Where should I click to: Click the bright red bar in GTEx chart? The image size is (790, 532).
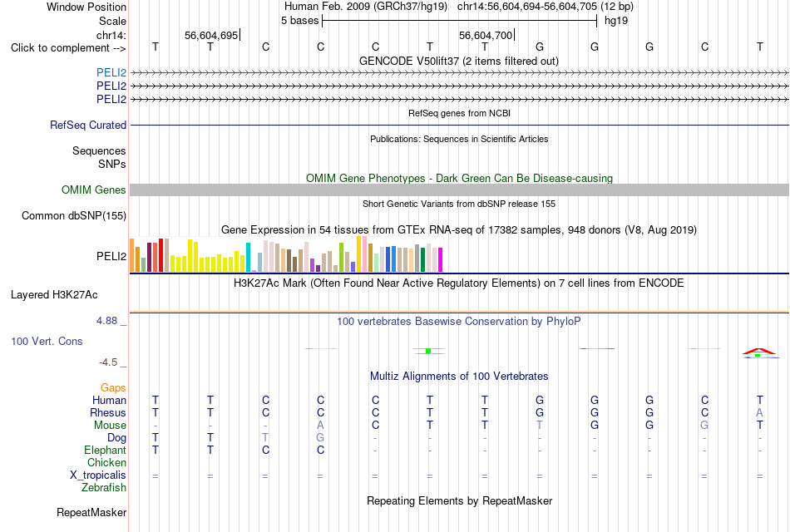click(x=160, y=255)
